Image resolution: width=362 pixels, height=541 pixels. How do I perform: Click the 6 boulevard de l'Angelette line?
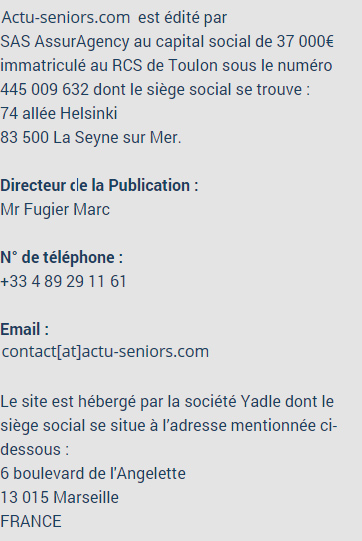(93, 473)
